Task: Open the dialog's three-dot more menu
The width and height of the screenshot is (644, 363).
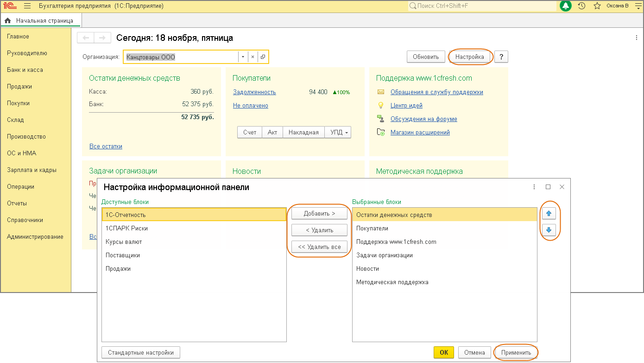Action: (x=535, y=187)
